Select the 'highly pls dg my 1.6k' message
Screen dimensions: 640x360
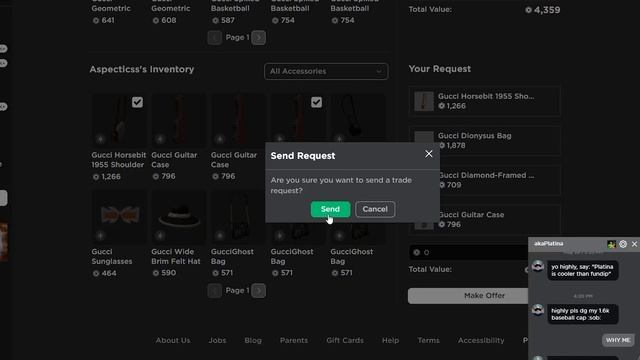[x=582, y=314]
